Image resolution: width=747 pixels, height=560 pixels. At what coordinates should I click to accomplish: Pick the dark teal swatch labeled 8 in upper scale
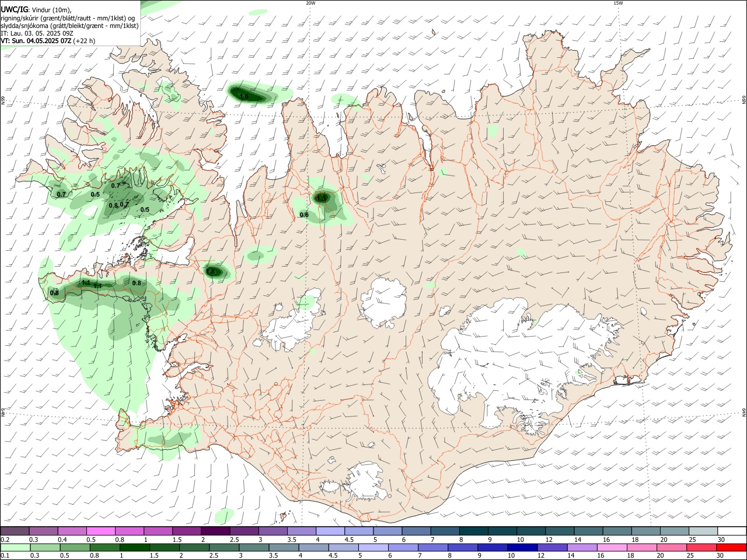[x=473, y=531]
